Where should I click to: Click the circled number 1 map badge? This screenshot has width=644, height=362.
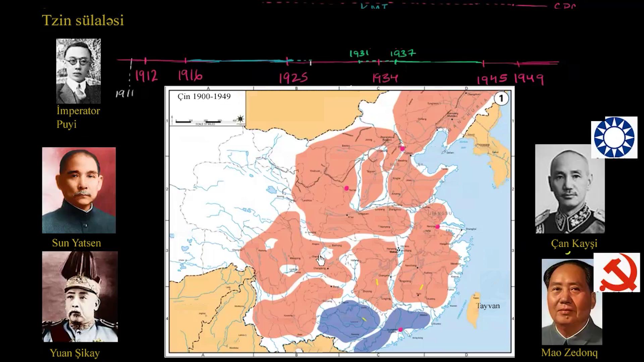[501, 99]
